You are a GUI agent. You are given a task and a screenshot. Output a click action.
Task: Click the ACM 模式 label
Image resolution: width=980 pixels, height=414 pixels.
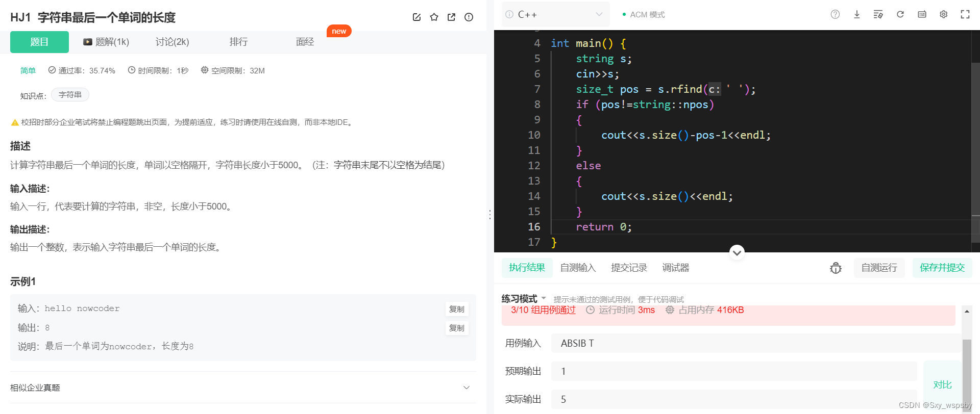click(x=647, y=14)
